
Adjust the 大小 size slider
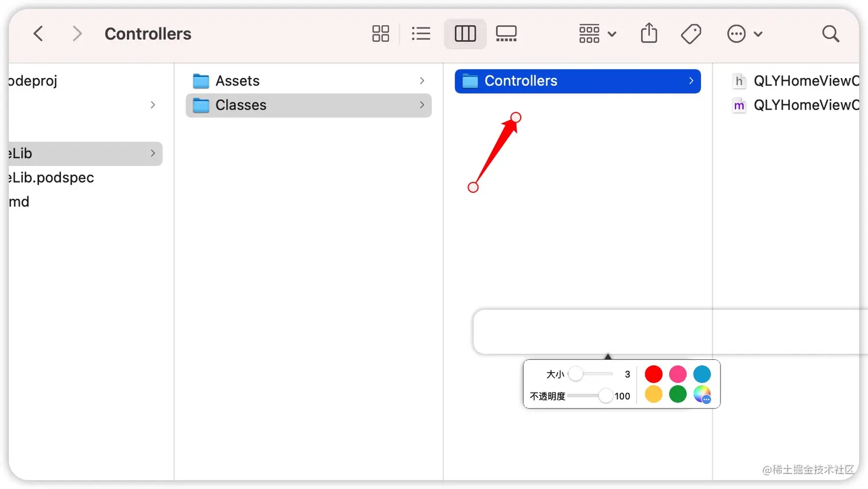coord(576,374)
